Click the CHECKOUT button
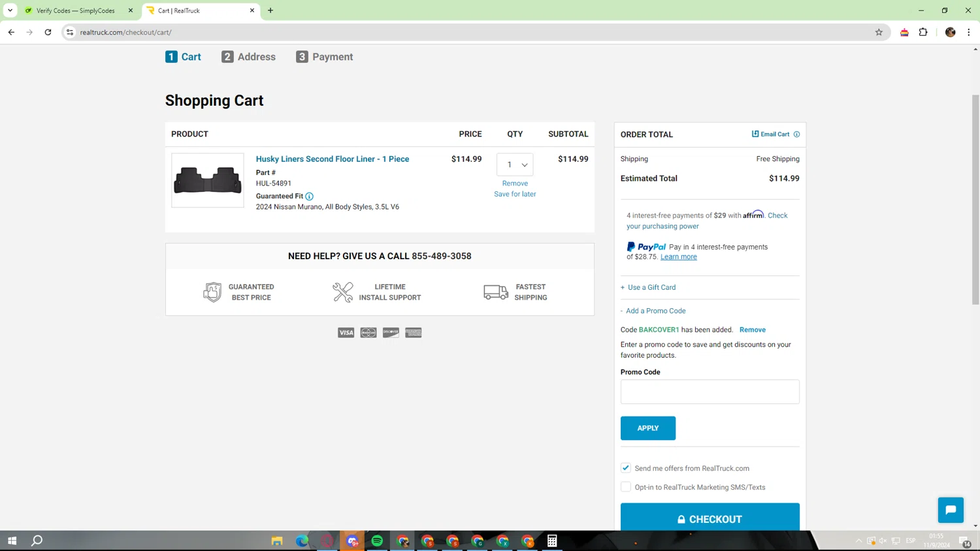Screen dimensions: 980x551 pyautogui.click(x=710, y=518)
